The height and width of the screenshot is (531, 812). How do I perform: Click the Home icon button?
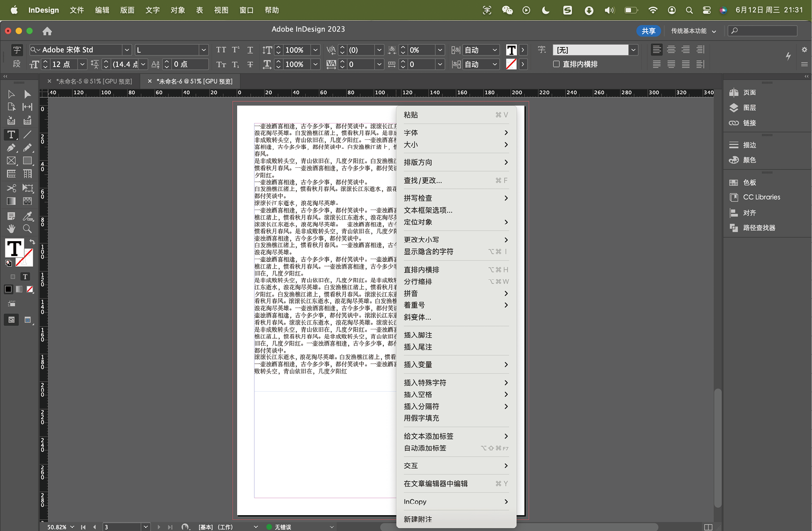[x=47, y=31]
